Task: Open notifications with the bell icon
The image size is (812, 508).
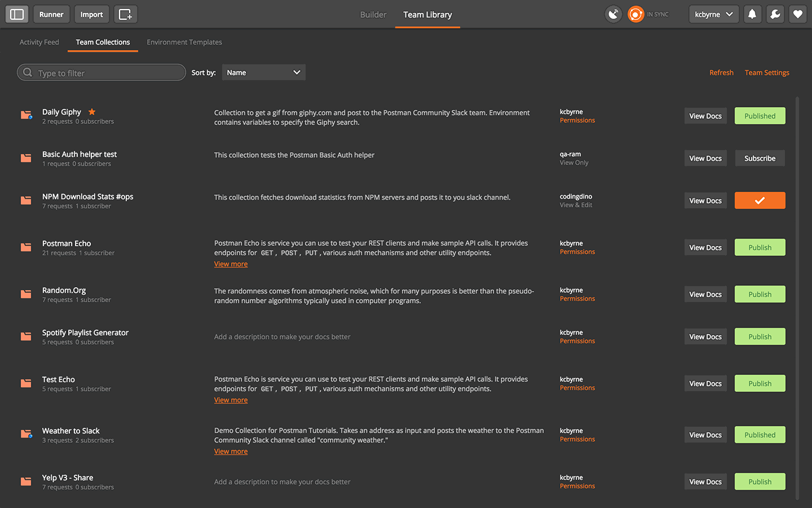Action: tap(752, 14)
